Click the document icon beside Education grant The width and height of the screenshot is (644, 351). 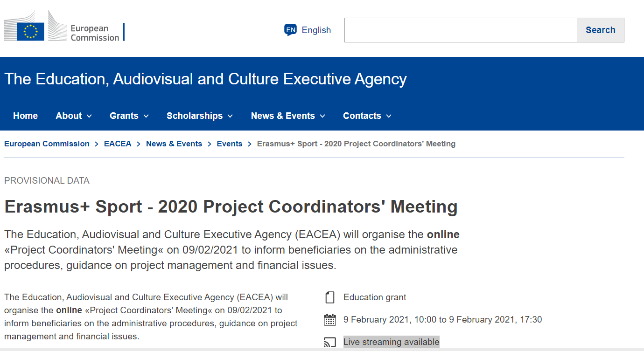point(330,297)
